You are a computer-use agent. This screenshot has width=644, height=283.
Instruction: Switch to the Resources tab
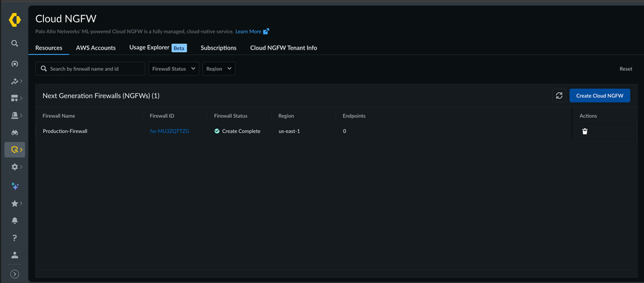49,48
